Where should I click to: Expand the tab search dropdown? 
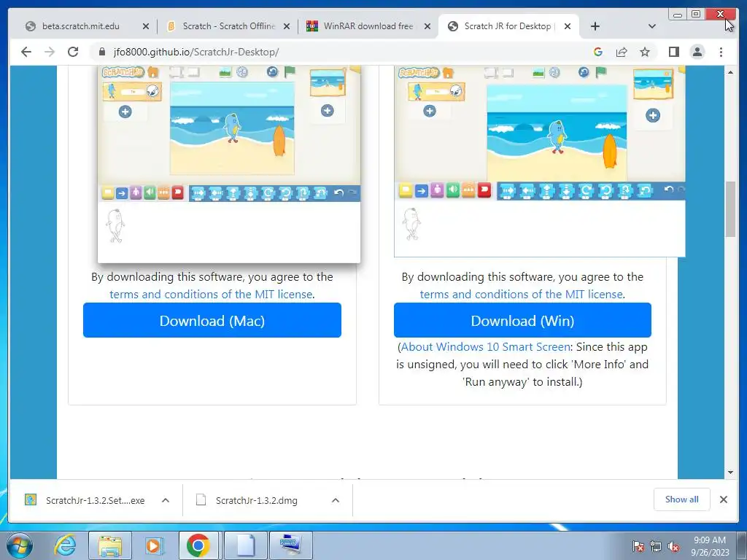click(652, 26)
